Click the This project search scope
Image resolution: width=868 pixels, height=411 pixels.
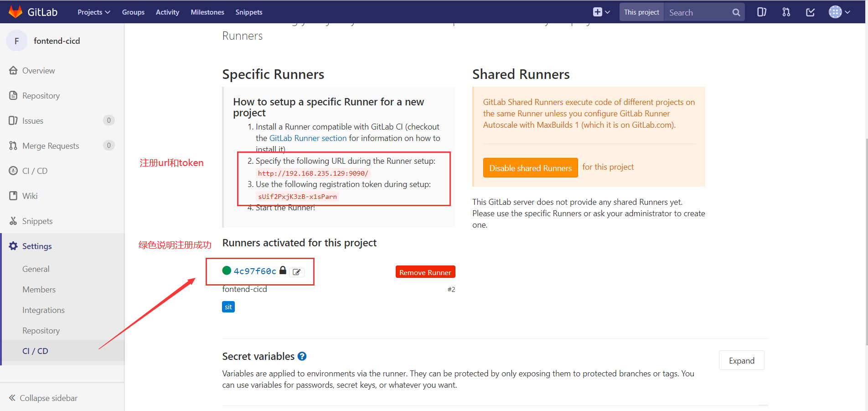pos(641,12)
